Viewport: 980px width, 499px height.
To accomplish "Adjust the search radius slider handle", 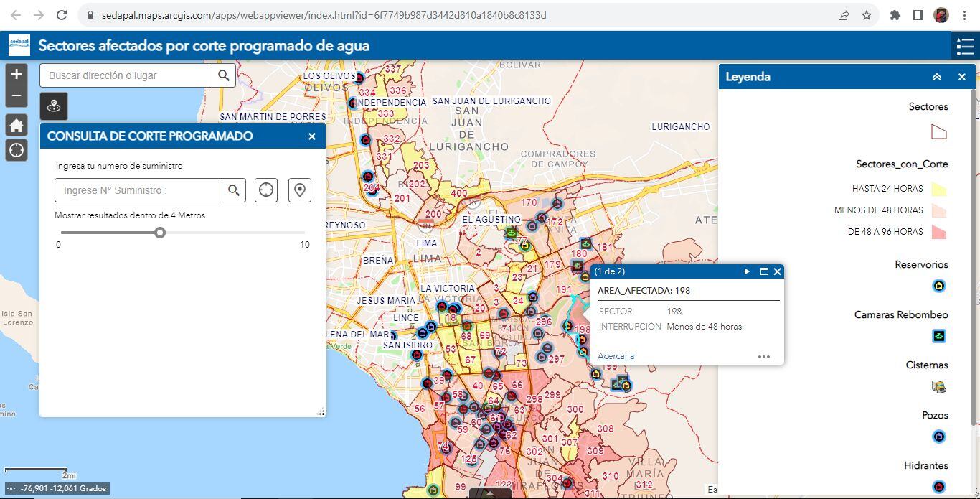I will [x=160, y=232].
